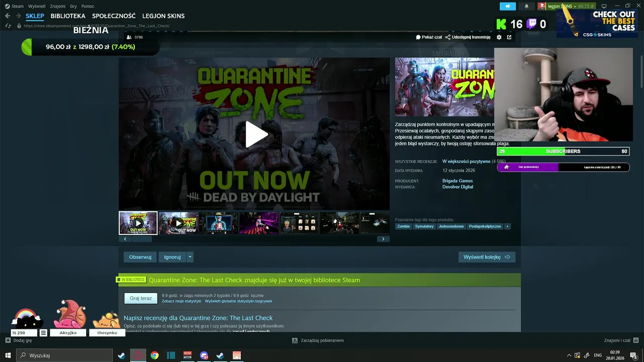Open Wyświetl globalne statystyki rozgrywek link
644x362 pixels.
click(x=238, y=301)
